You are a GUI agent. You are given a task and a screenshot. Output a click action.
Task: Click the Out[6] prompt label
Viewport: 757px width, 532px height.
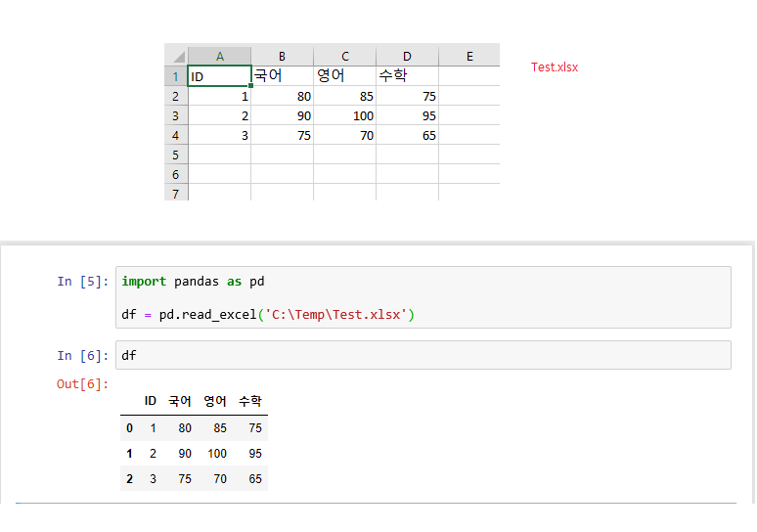82,384
